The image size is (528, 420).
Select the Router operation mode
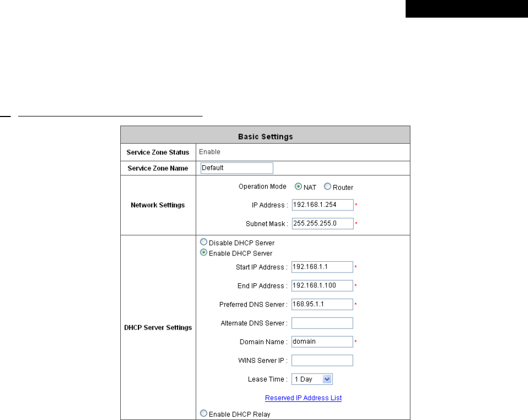pos(327,186)
